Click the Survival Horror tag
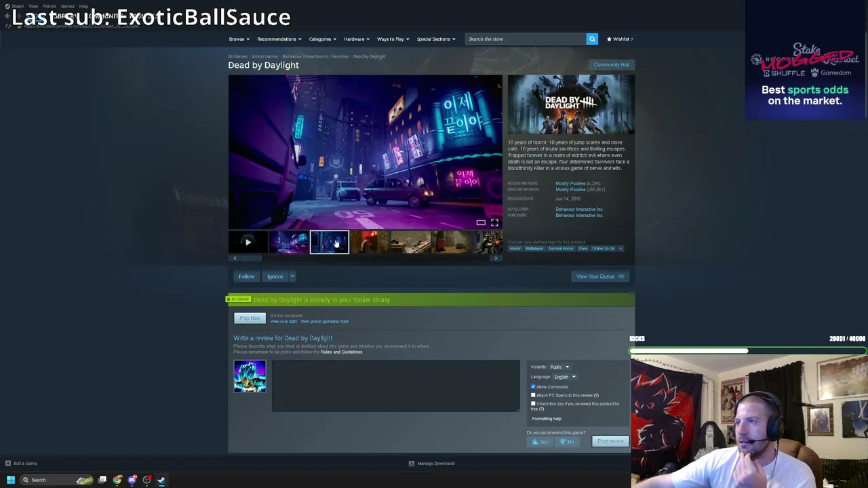Viewport: 868px width, 488px height. coord(561,249)
